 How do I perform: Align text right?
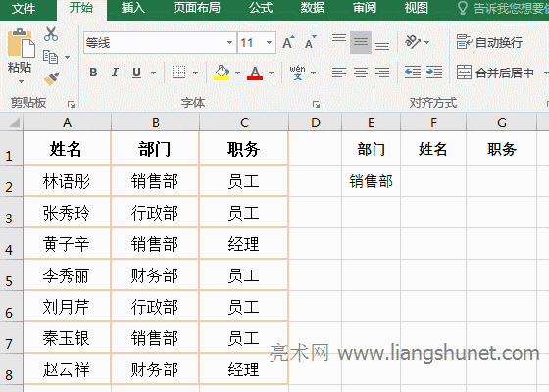tap(382, 73)
